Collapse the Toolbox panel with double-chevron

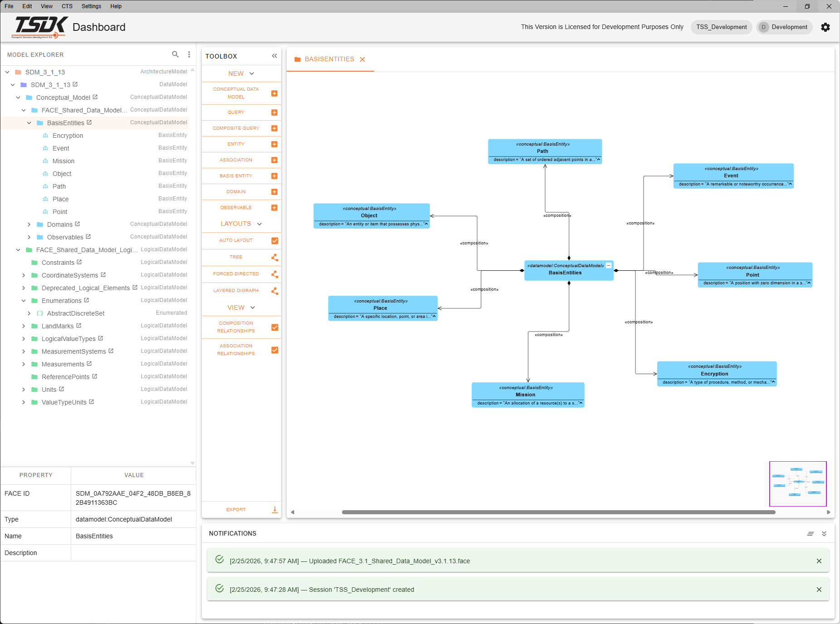[x=274, y=56]
